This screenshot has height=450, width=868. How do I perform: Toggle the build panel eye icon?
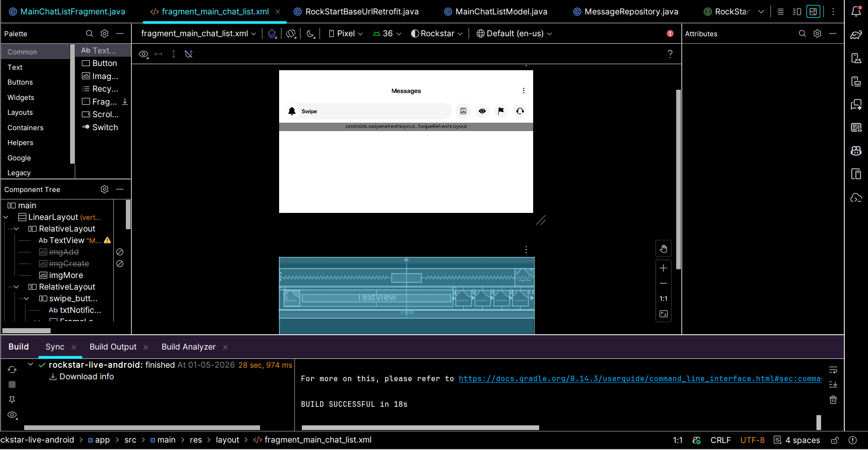click(x=13, y=415)
